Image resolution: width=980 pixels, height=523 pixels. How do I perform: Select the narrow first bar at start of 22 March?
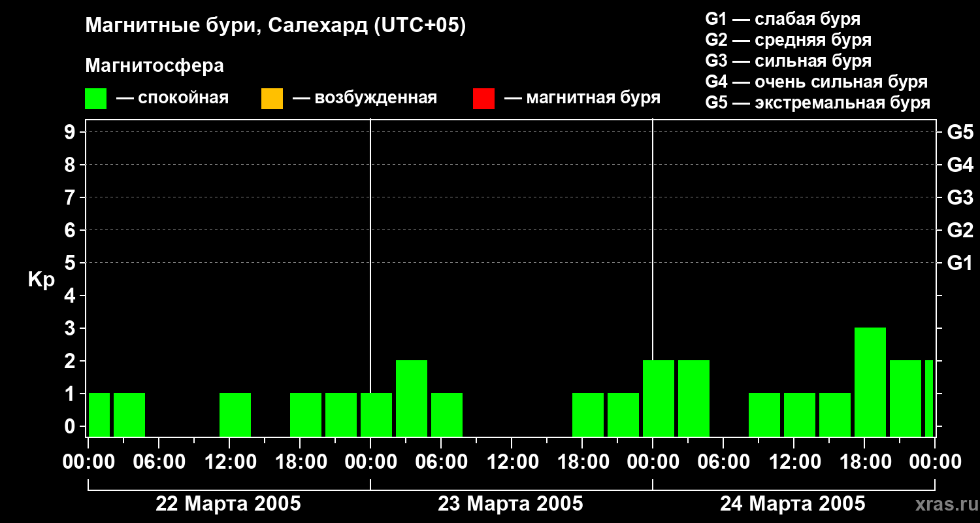[99, 414]
